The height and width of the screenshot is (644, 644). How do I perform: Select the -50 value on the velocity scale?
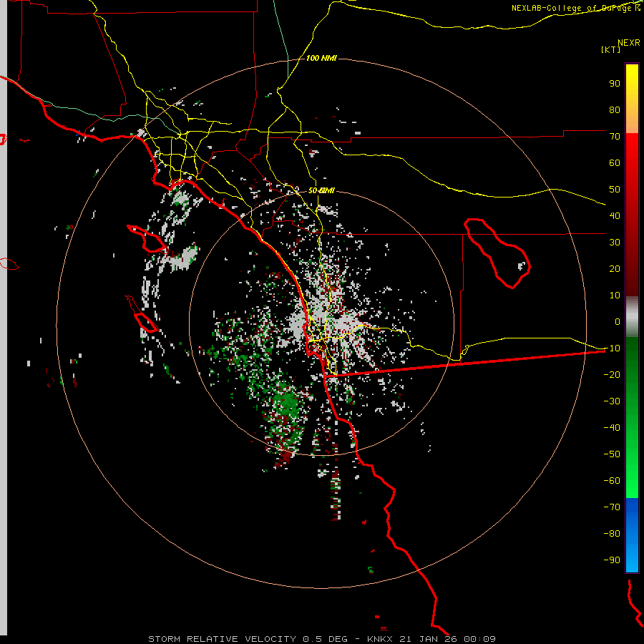tap(612, 454)
